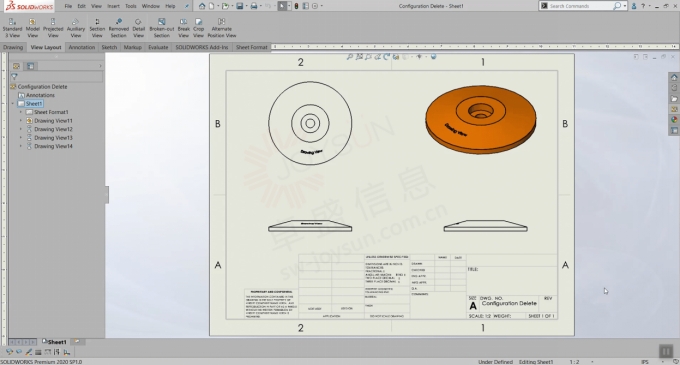Insert a Standard 3 View

tap(12, 28)
